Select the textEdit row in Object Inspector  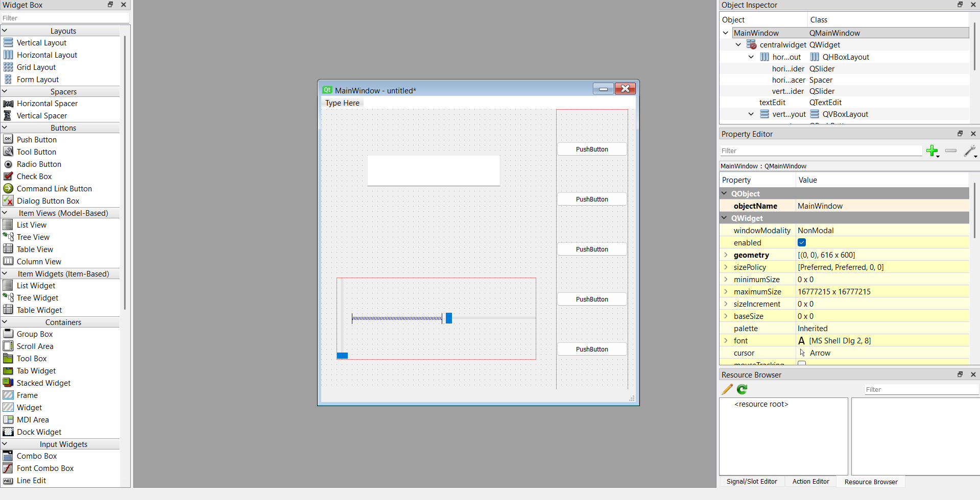pos(844,103)
